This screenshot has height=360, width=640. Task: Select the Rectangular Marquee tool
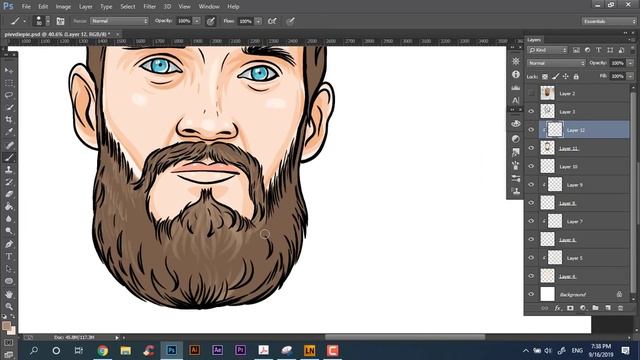pyautogui.click(x=9, y=83)
